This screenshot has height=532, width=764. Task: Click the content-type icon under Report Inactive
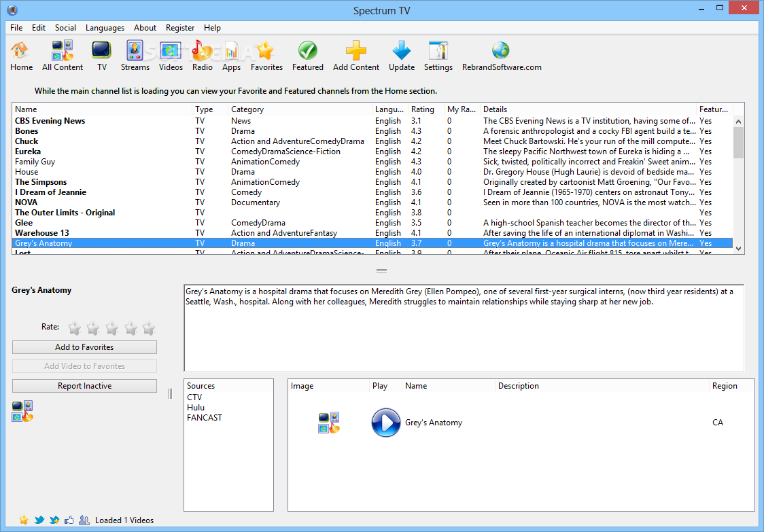click(22, 411)
